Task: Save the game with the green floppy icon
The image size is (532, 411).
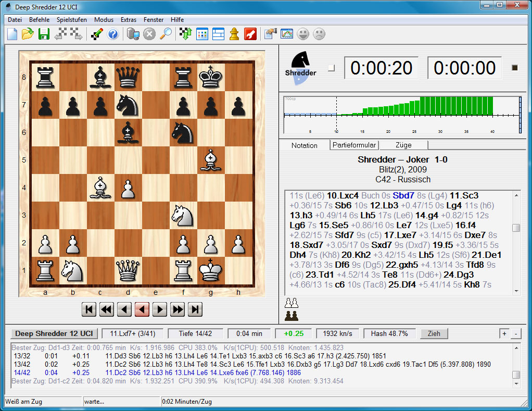Action: 44,34
